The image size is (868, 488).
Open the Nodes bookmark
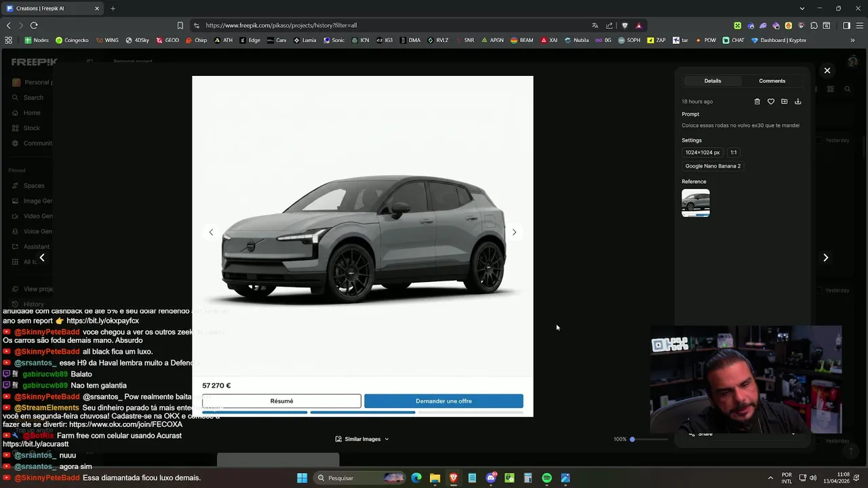(37, 40)
